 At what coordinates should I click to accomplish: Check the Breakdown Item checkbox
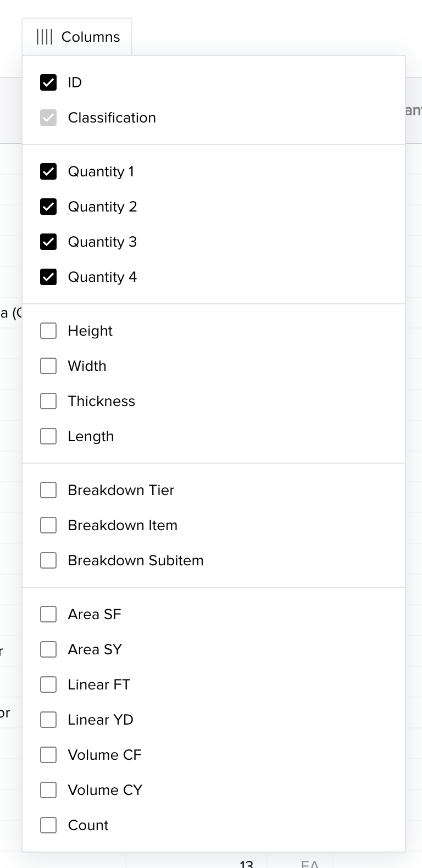pos(48,525)
